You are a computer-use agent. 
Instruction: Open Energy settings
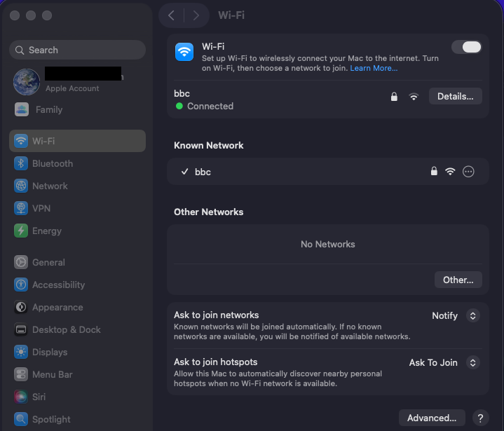point(78,231)
